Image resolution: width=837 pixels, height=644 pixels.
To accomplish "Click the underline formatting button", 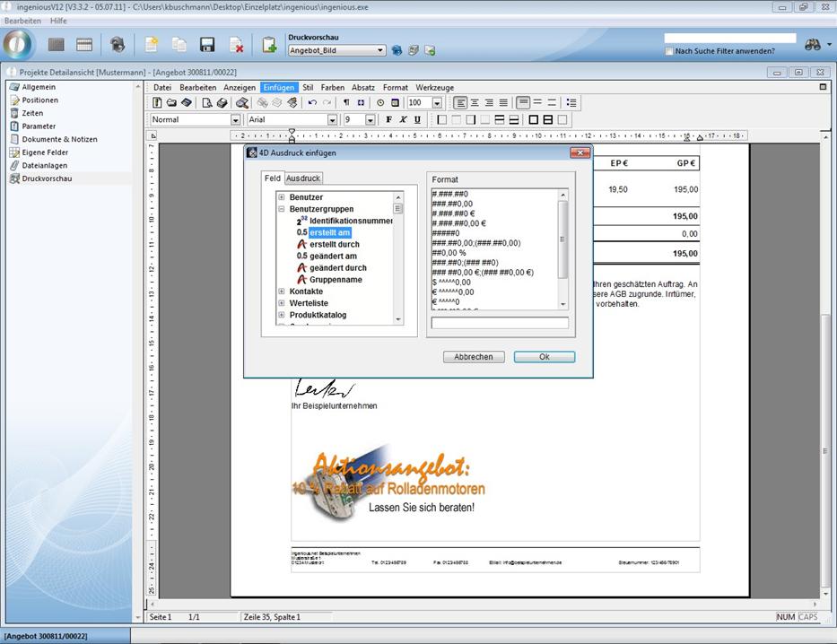I will (x=417, y=119).
